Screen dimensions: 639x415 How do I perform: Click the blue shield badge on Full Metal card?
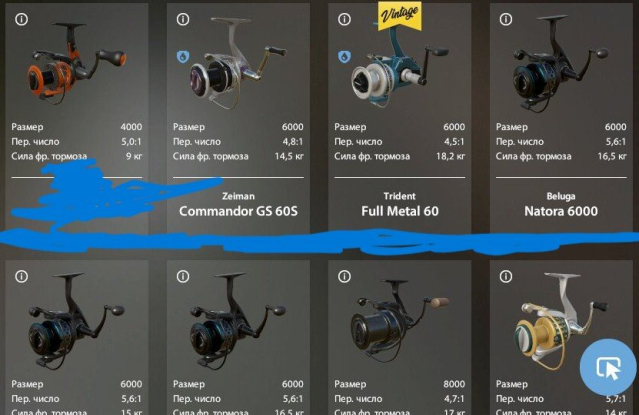(344, 57)
